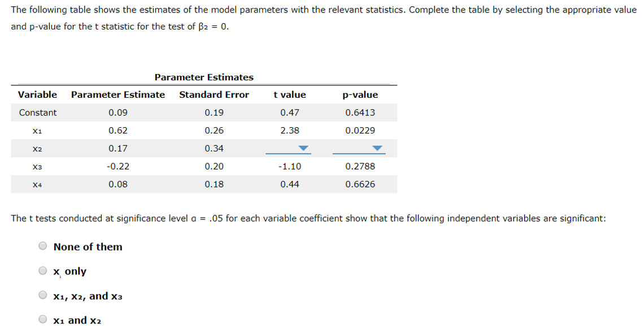Click the x4 p-value 0.6626 cell
The width and height of the screenshot is (644, 333).
(x=359, y=184)
